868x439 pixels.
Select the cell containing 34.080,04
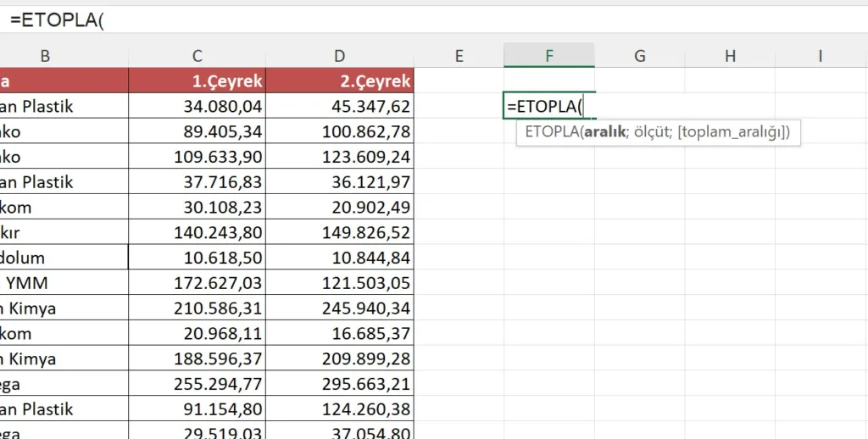pyautogui.click(x=197, y=107)
